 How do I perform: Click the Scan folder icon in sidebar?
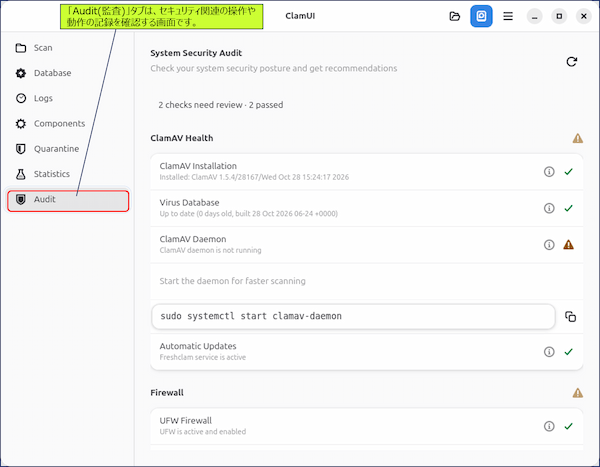21,48
